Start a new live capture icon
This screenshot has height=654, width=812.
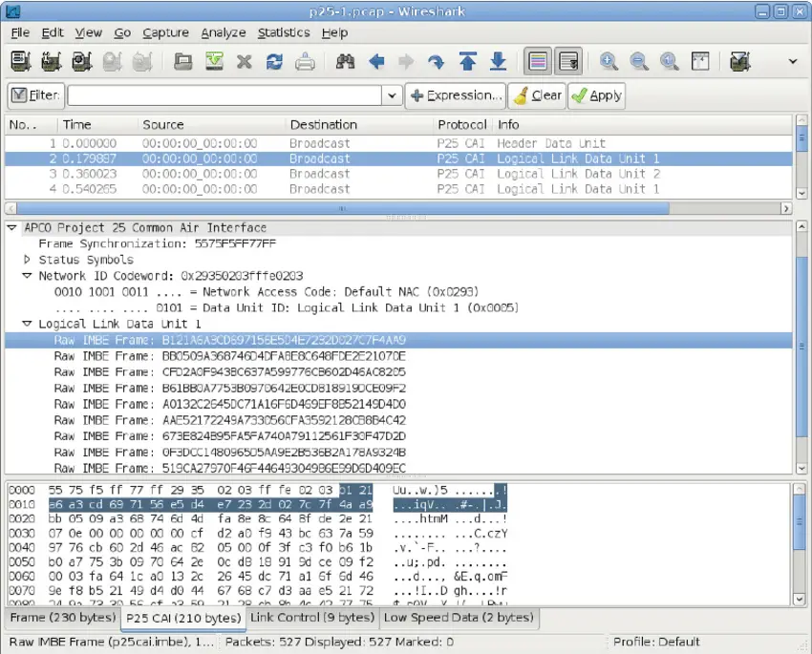tap(81, 61)
